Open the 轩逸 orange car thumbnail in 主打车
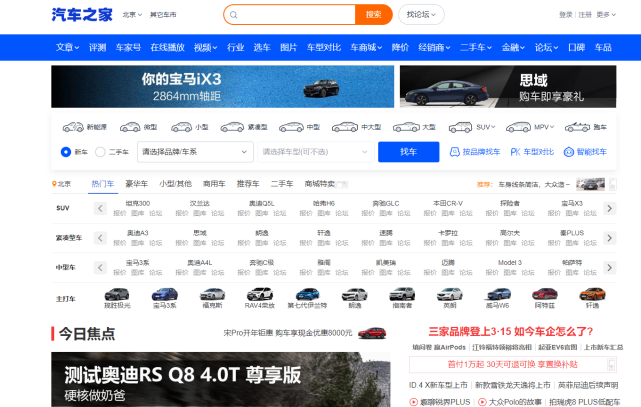The width and height of the screenshot is (641, 407). [x=592, y=294]
